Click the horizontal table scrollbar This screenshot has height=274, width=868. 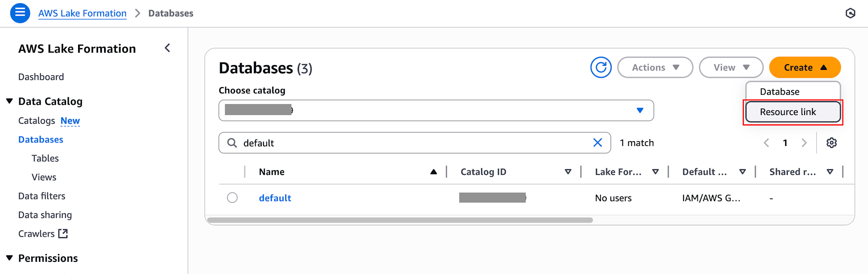coord(400,220)
